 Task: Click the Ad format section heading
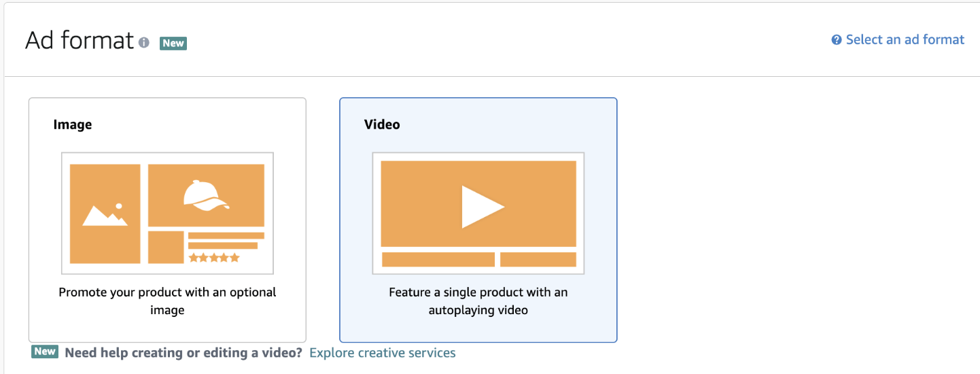[79, 41]
